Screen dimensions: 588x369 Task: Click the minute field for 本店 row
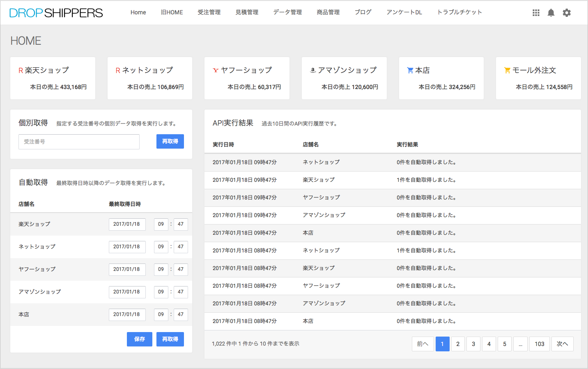181,315
